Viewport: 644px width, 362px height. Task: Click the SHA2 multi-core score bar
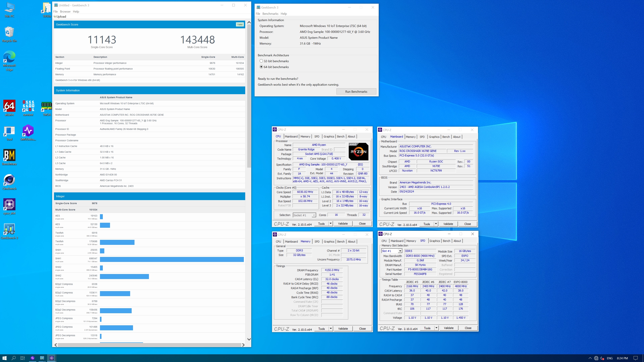[124, 277]
